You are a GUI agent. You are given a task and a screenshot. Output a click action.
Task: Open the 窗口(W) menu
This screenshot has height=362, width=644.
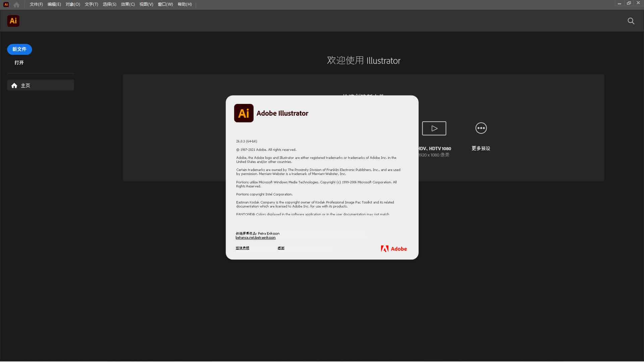coord(165,4)
